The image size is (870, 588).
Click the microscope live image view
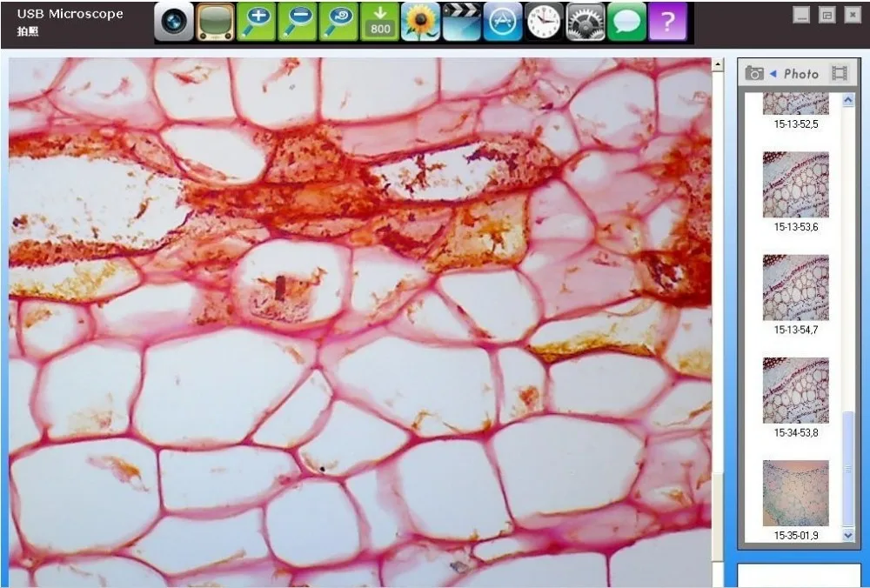coord(360,323)
